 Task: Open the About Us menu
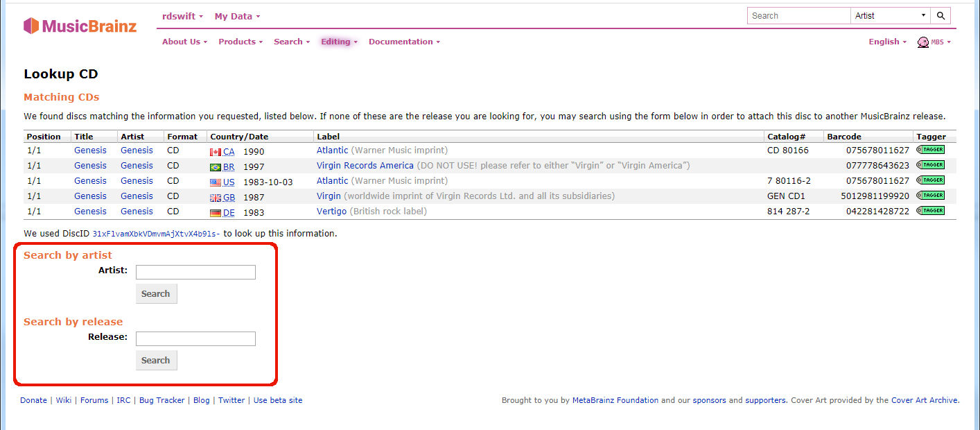pyautogui.click(x=185, y=42)
